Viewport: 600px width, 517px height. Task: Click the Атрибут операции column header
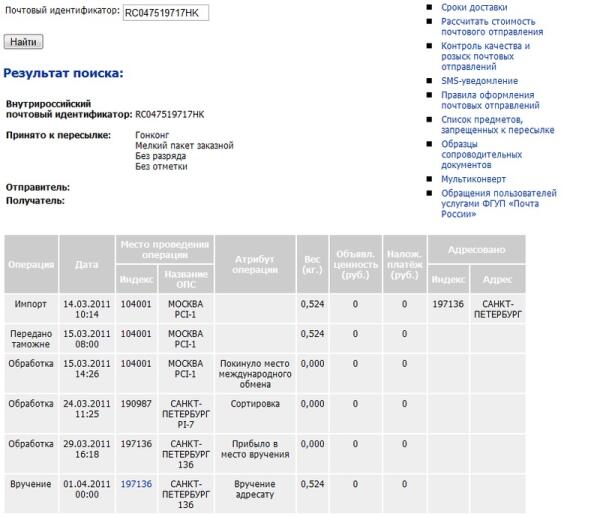[255, 264]
